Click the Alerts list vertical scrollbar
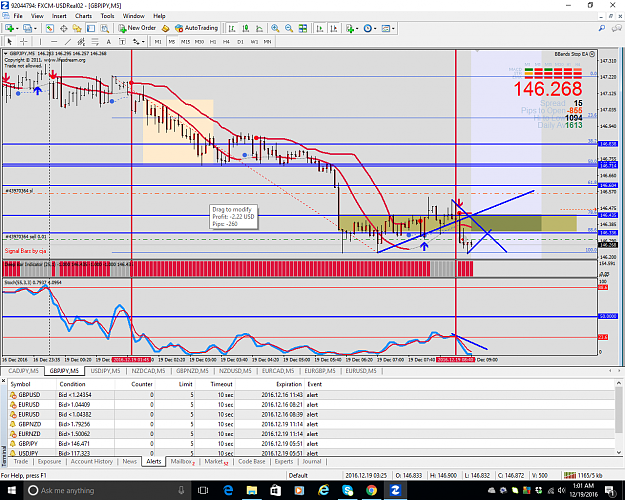This screenshot has width=625, height=500. click(x=619, y=417)
